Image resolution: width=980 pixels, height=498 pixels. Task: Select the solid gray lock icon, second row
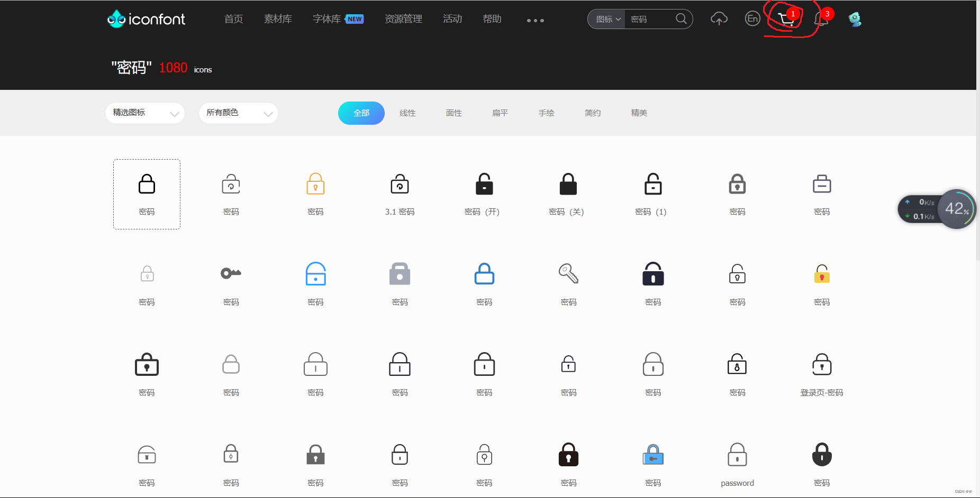coord(400,274)
